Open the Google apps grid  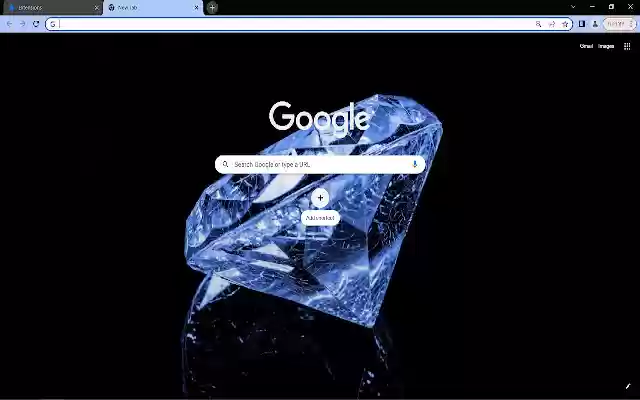pyautogui.click(x=627, y=46)
